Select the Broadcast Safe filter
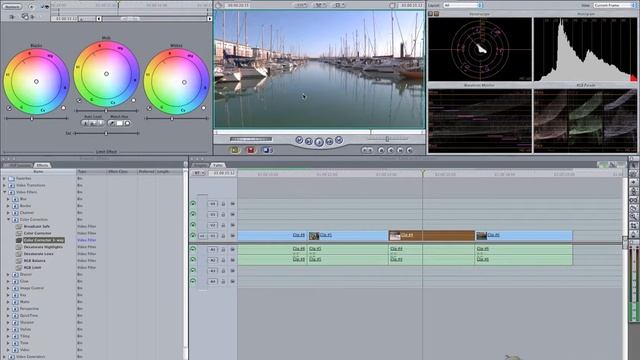 (37, 227)
